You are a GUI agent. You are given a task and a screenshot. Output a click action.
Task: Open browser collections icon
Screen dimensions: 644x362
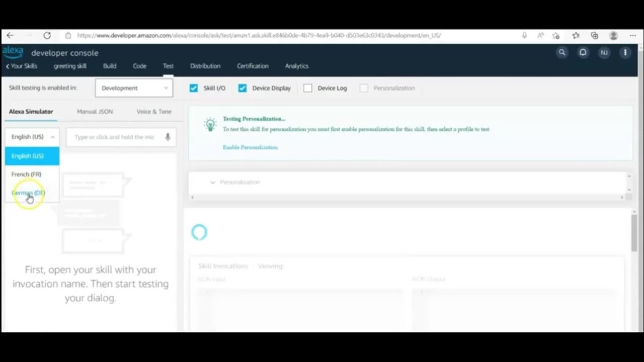click(x=595, y=35)
